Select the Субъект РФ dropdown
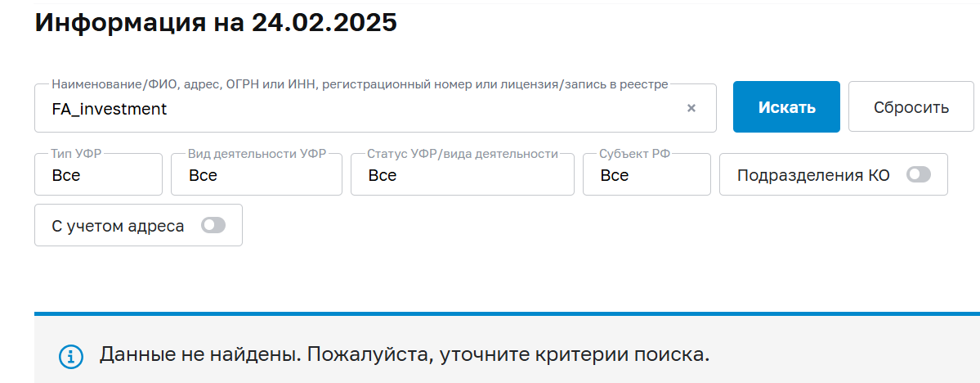The height and width of the screenshot is (383, 980). click(x=646, y=175)
